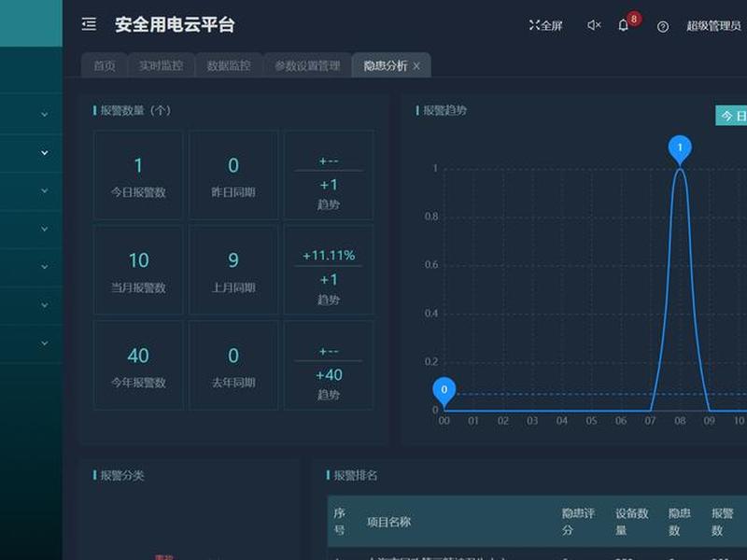Toggle the mute sound icon
747x560 pixels.
(594, 25)
